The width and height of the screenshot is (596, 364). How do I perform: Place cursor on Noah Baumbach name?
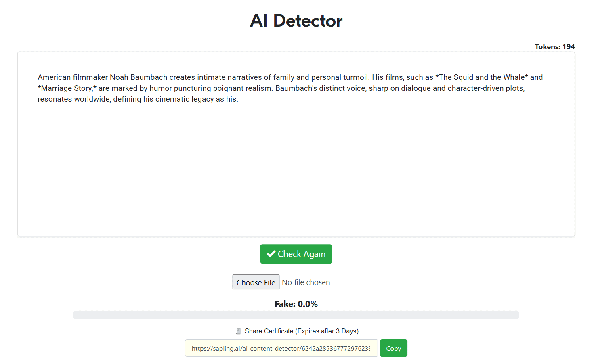coord(139,77)
